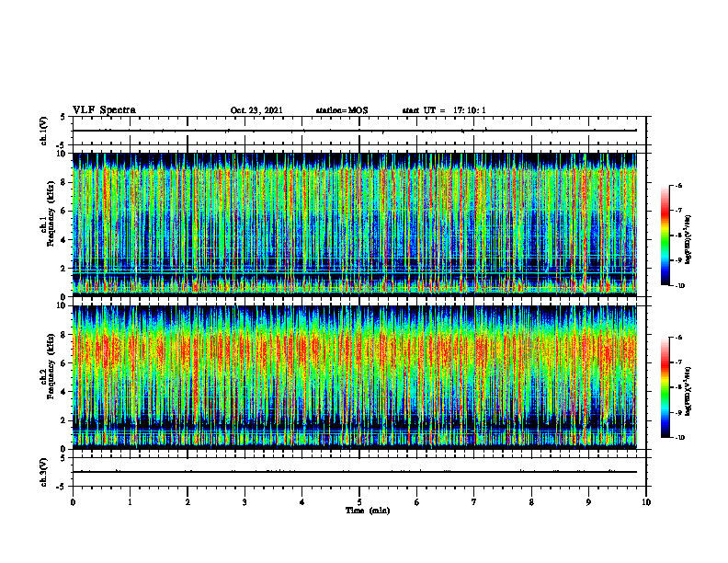
Task: Click inside the ch.2 spectrogram panel
Action: (355, 377)
